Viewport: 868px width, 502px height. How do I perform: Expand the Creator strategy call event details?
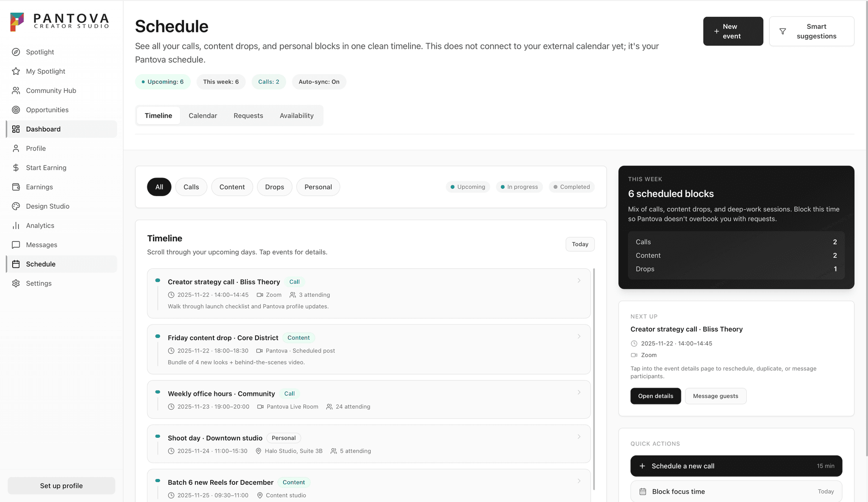tap(579, 280)
